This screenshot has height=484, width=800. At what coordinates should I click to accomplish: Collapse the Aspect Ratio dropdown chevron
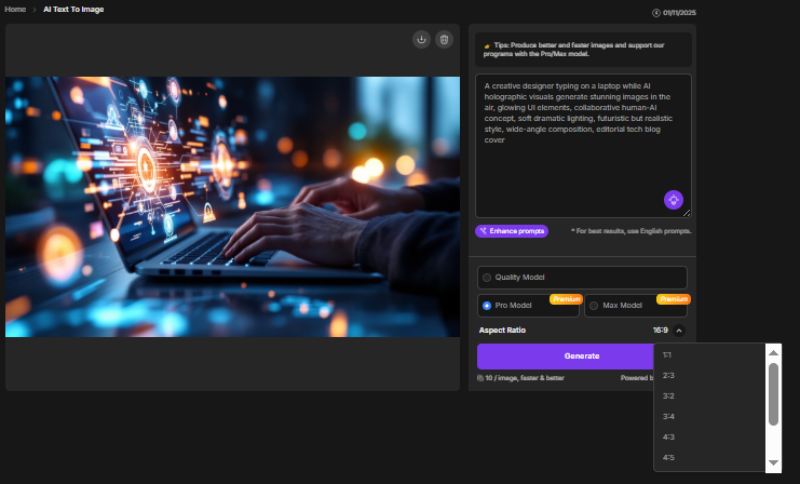pyautogui.click(x=679, y=330)
